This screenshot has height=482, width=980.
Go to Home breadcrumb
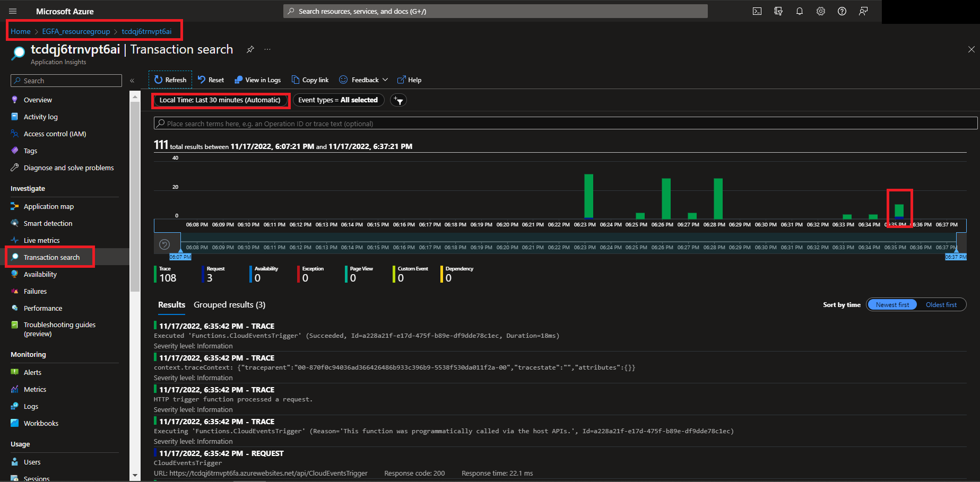[21, 31]
